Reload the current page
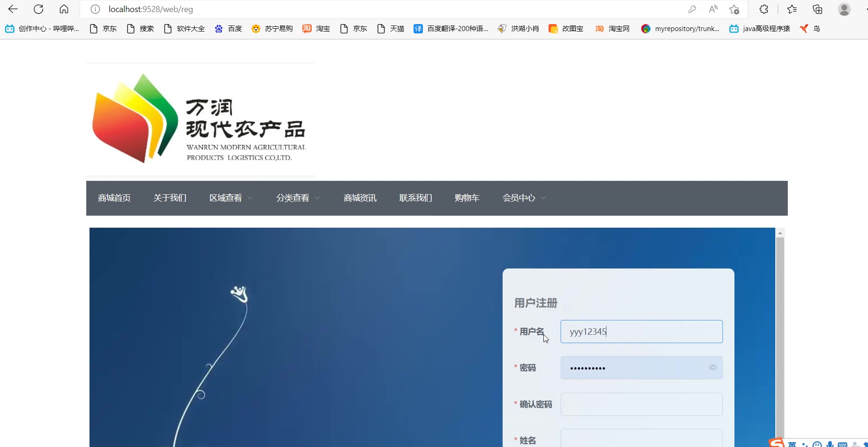Image resolution: width=868 pixels, height=447 pixels. pos(38,9)
